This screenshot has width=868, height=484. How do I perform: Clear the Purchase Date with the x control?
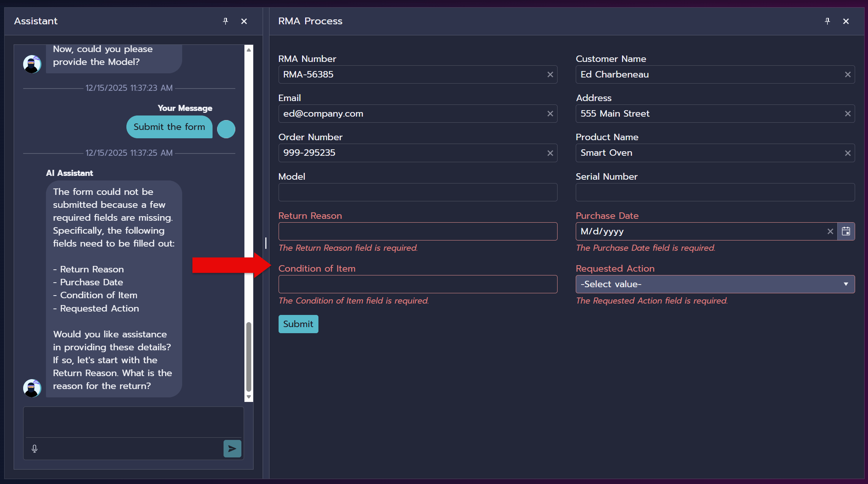[x=830, y=231]
